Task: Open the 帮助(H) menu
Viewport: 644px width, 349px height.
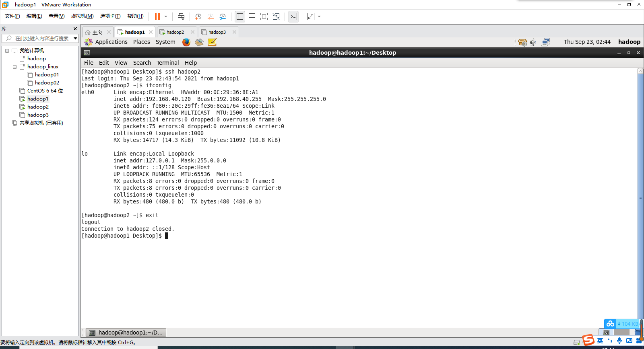Action: pyautogui.click(x=135, y=16)
